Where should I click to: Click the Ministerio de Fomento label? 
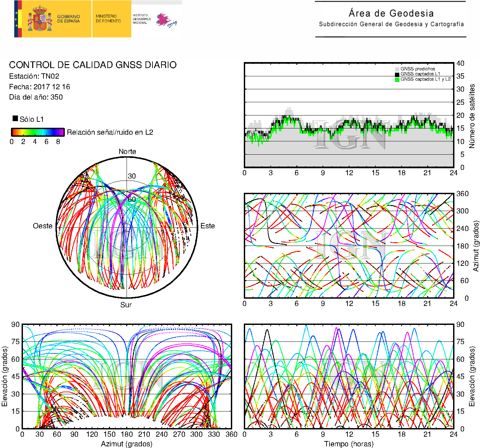coord(108,19)
